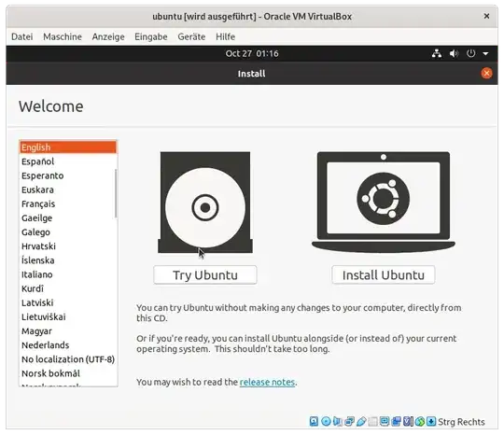
Task: Select No localization (UTF-8) in the list
Action: pyautogui.click(x=68, y=359)
